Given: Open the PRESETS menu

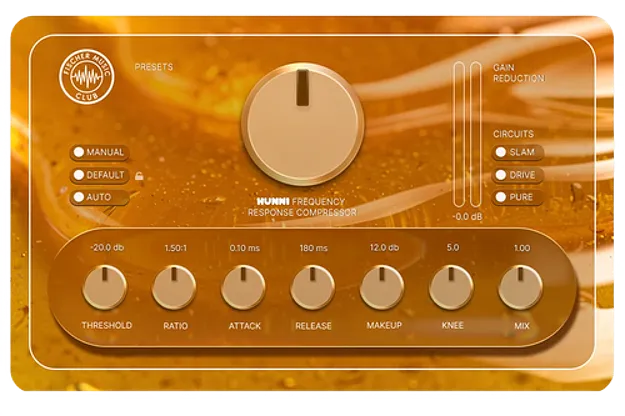Looking at the screenshot, I should pos(154,67).
